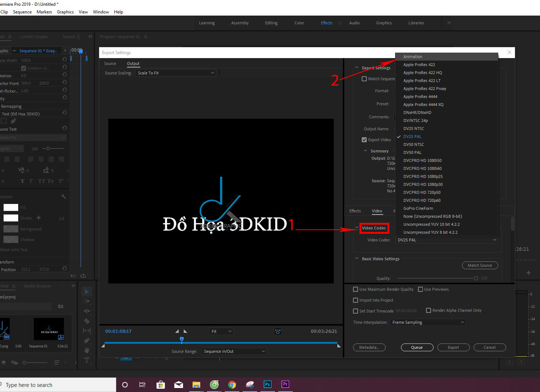Click the Export Frame camera icon
This screenshot has height=392, width=540.
point(278,331)
